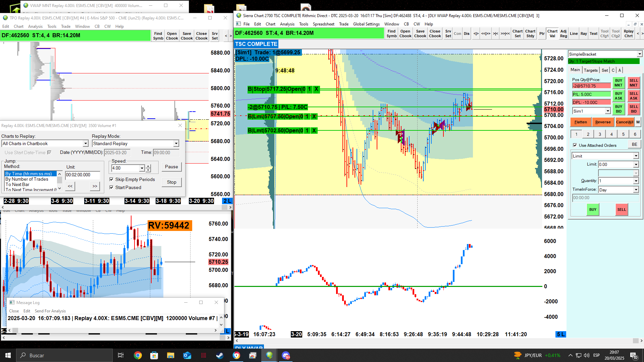The width and height of the screenshot is (644, 362).
Task: Select the Ptr pointer tool
Action: pyautogui.click(x=542, y=34)
